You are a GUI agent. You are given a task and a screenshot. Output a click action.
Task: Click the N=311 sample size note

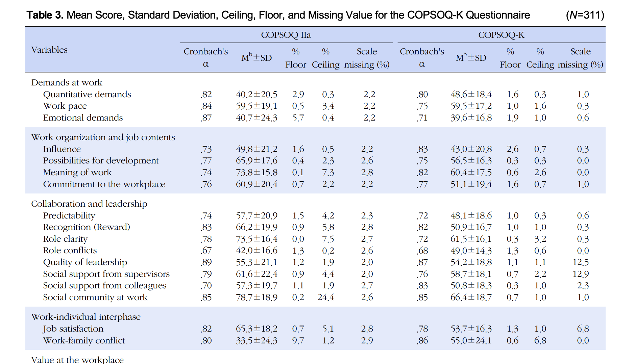585,15
